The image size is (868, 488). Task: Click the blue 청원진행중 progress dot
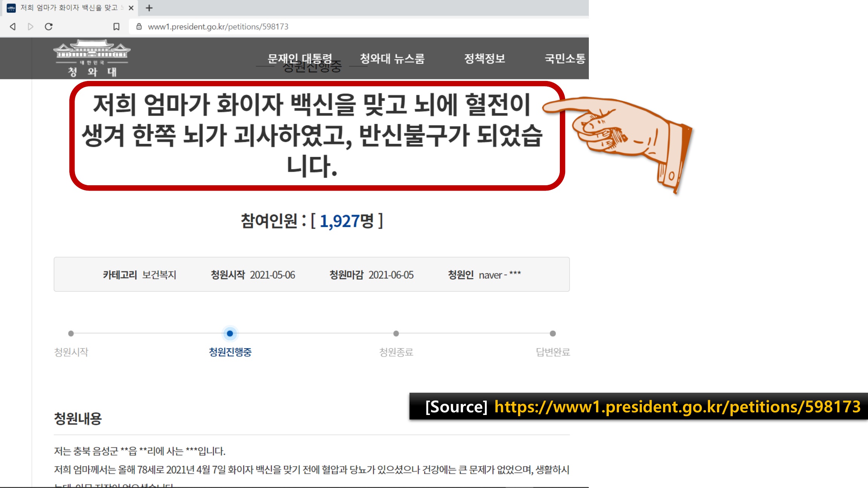pyautogui.click(x=230, y=334)
